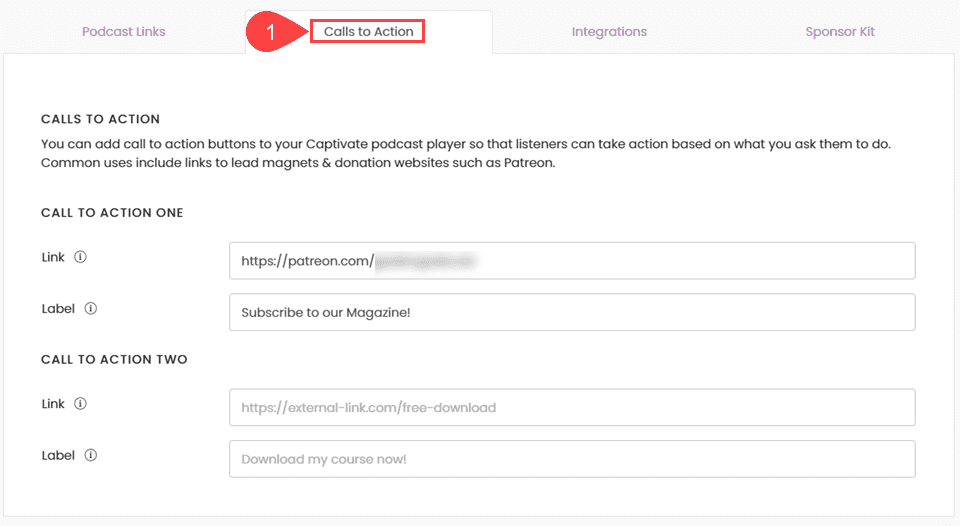Select the Calls to Action tab
The width and height of the screenshot is (960, 526).
tap(368, 32)
